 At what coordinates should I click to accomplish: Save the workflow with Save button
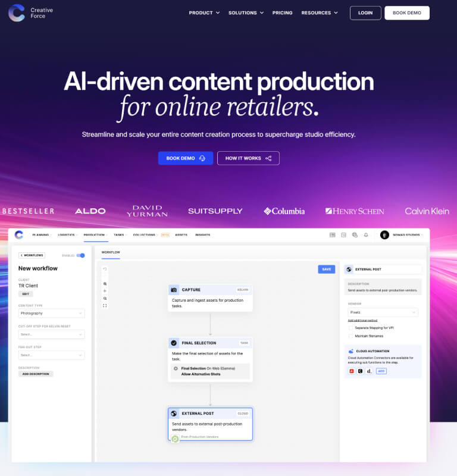pos(327,270)
